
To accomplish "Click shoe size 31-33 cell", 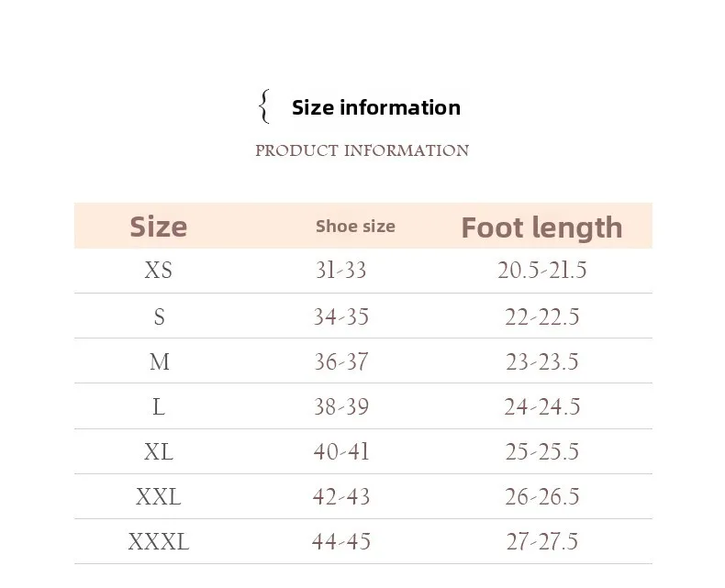I will (x=340, y=270).
